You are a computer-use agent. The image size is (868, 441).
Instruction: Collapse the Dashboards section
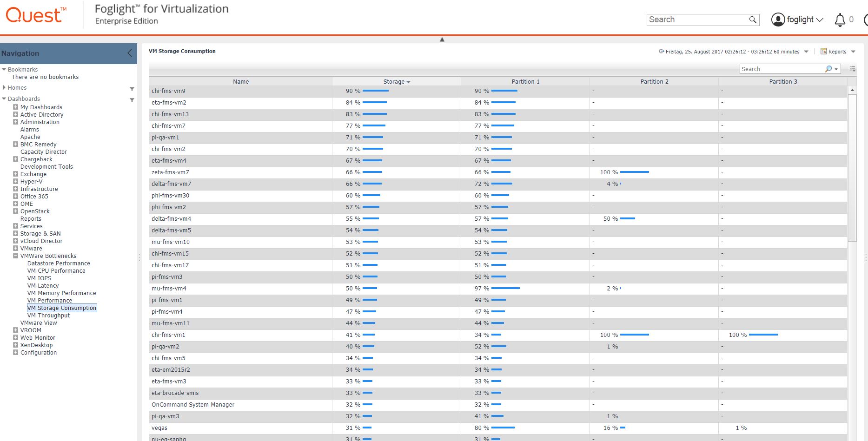click(4, 99)
